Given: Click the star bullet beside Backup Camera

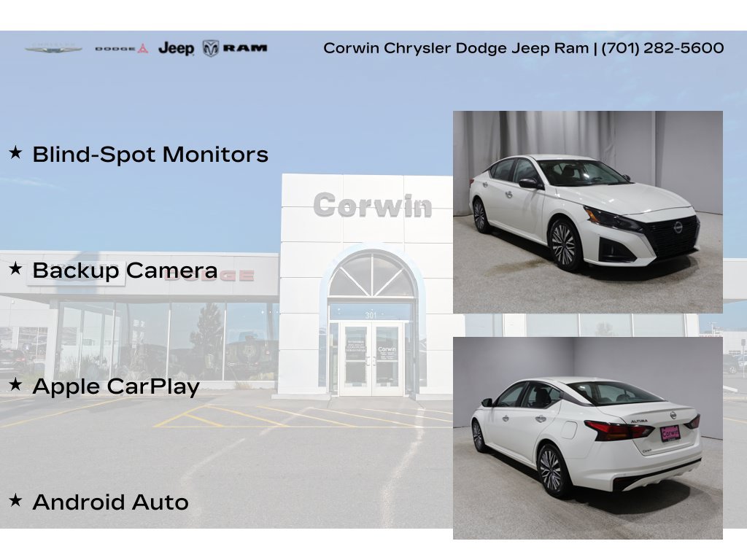Looking at the screenshot, I should [15, 268].
